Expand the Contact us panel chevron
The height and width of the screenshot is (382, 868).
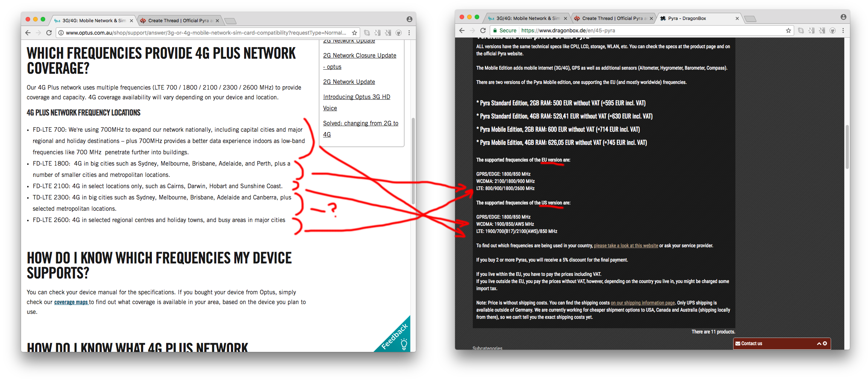(819, 344)
